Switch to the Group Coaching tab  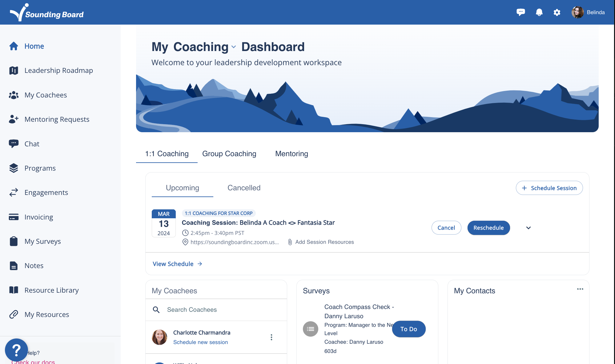pos(229,154)
